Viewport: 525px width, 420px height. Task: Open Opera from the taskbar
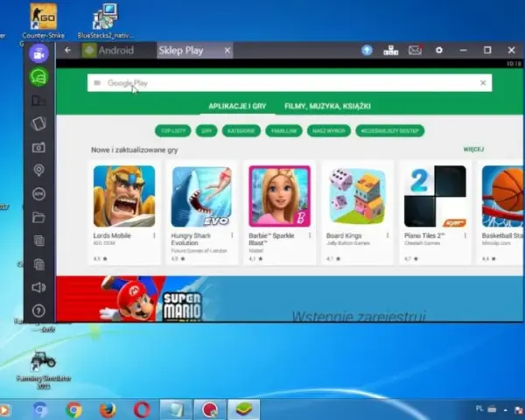(x=142, y=410)
